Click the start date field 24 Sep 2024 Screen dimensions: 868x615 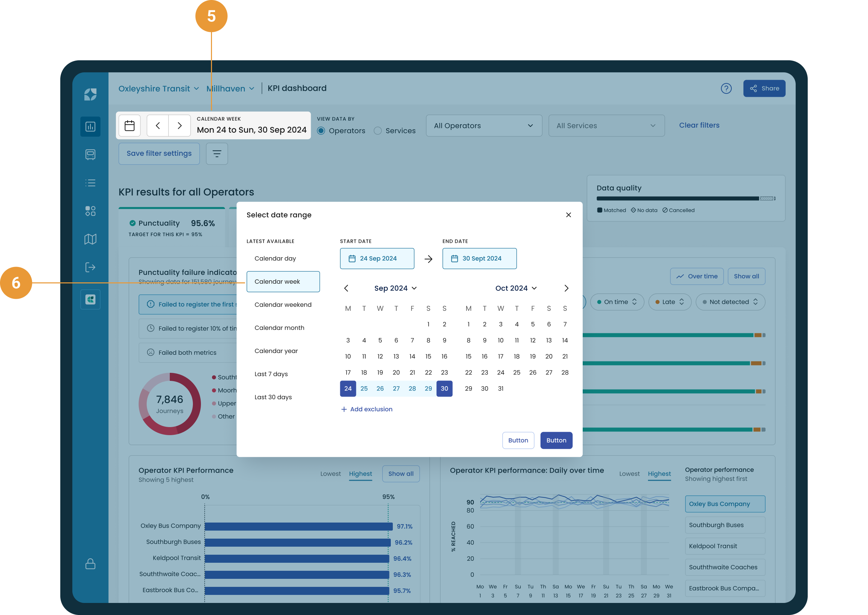coord(377,259)
